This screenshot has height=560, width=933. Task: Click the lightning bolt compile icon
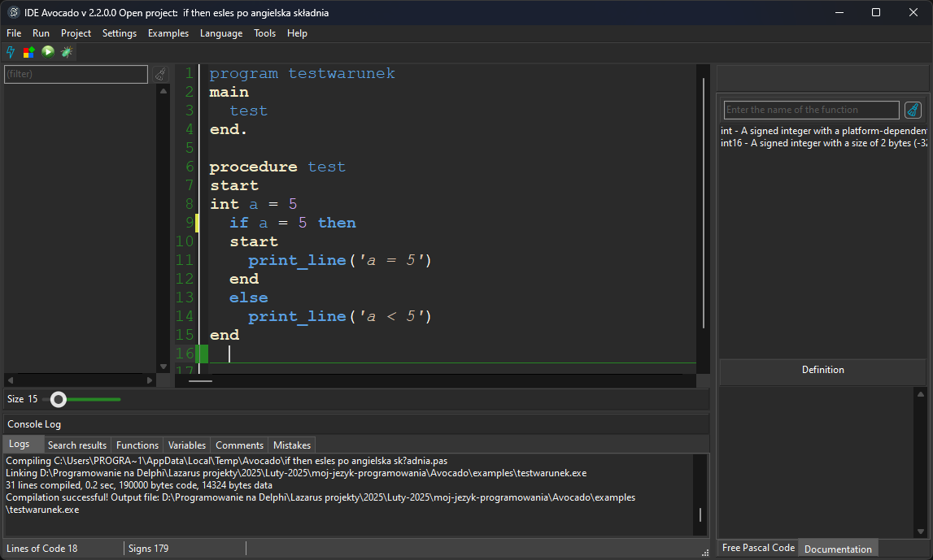pyautogui.click(x=10, y=52)
